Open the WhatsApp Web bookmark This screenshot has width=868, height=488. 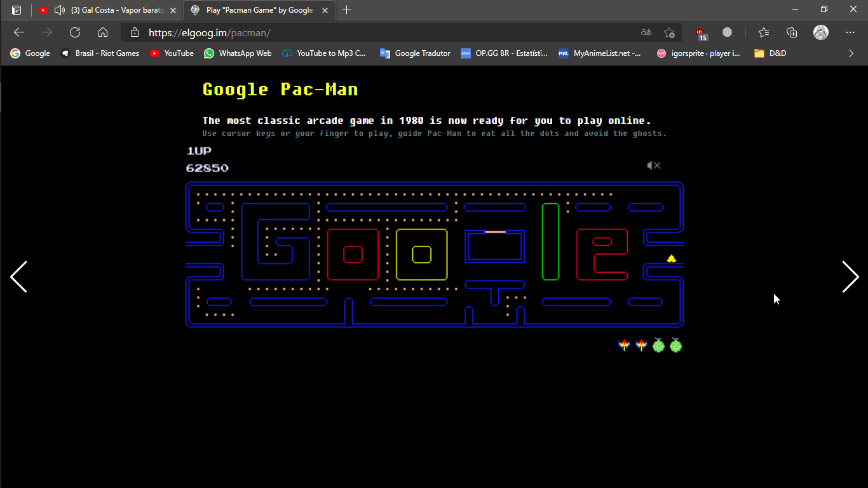click(x=238, y=53)
